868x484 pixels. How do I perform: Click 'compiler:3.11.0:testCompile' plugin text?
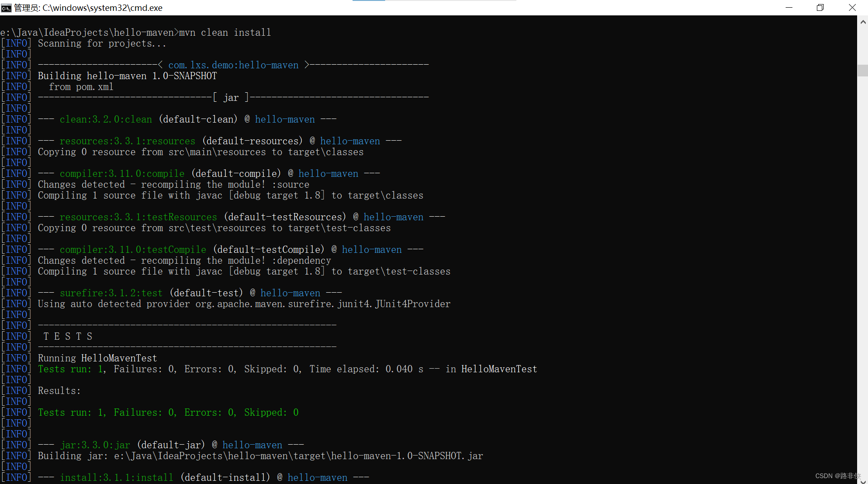(133, 250)
